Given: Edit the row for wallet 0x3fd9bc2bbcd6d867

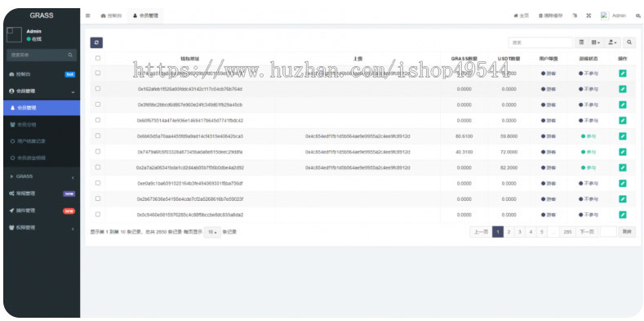Looking at the screenshot, I should click(x=623, y=105).
